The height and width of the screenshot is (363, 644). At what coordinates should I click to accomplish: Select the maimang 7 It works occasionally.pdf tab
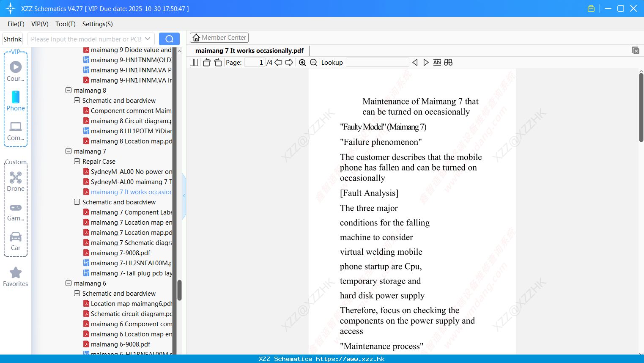point(249,50)
